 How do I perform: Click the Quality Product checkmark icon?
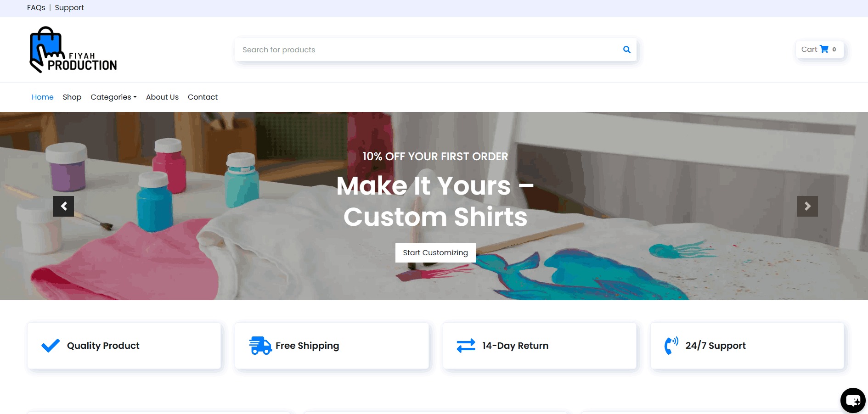(x=51, y=346)
